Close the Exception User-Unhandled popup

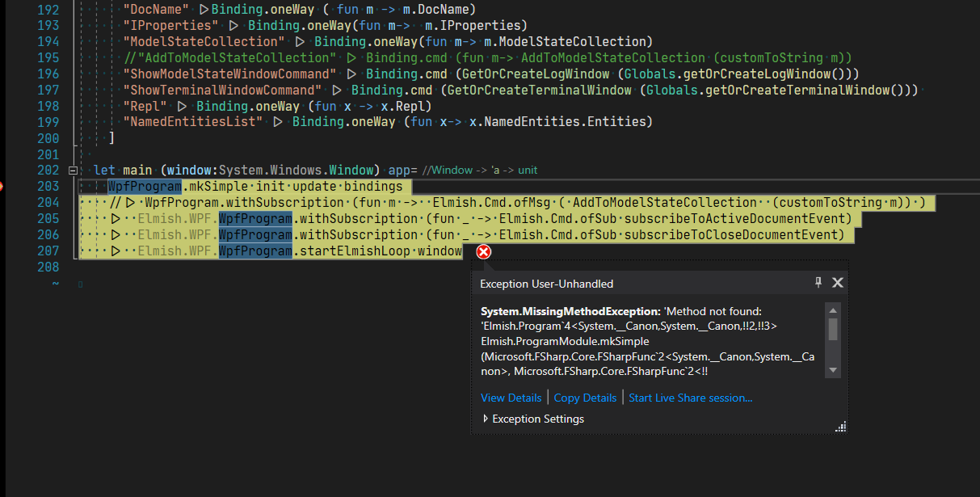click(838, 282)
